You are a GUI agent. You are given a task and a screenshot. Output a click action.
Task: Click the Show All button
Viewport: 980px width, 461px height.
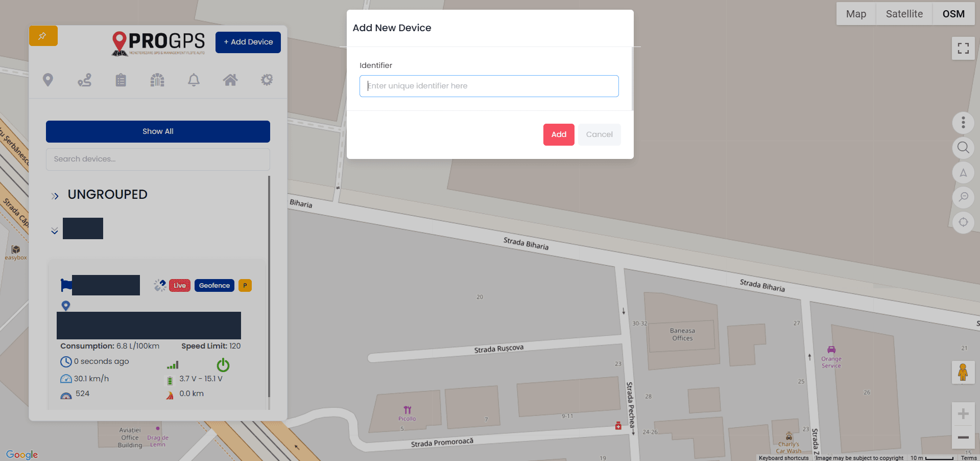[x=158, y=131]
